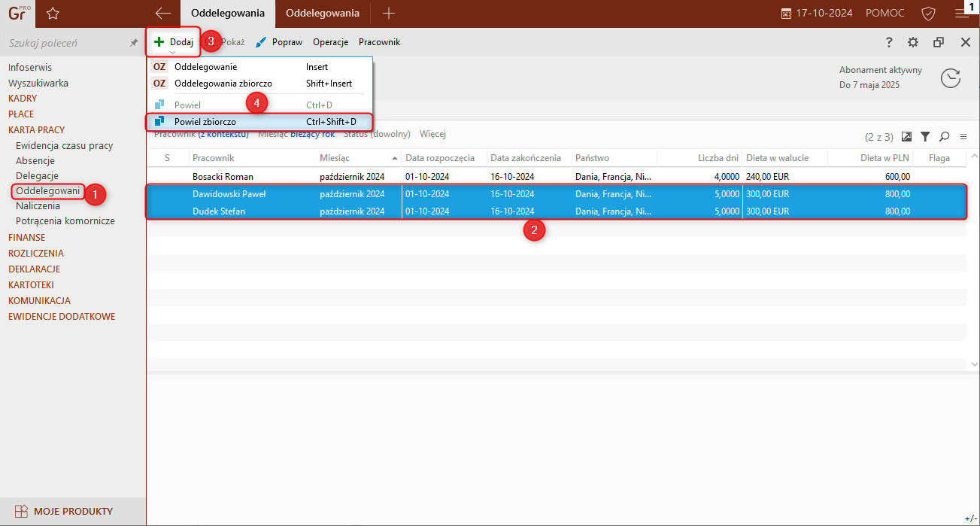Expand FINANSE section in sidebar
This screenshot has width=980, height=526.
[x=27, y=237]
